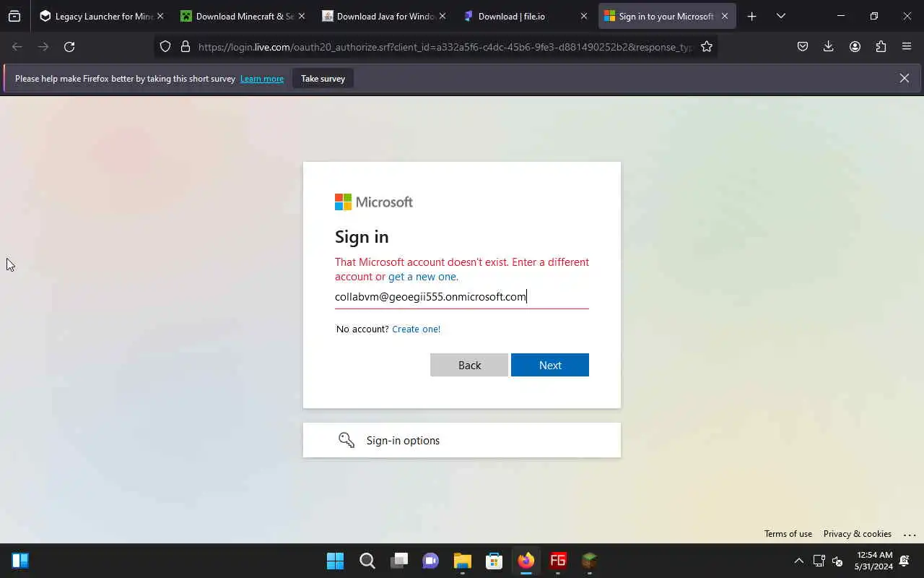Click the Create one! link
The width and height of the screenshot is (924, 578).
416,329
